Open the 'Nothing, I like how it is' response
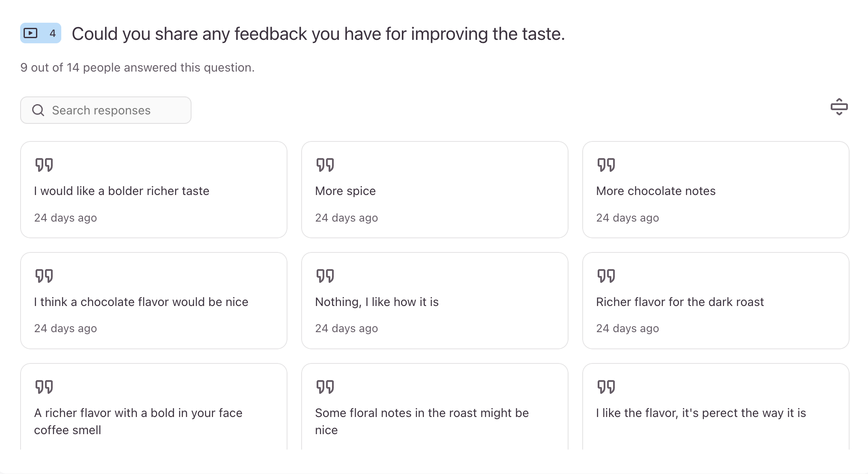The width and height of the screenshot is (868, 474). click(377, 302)
